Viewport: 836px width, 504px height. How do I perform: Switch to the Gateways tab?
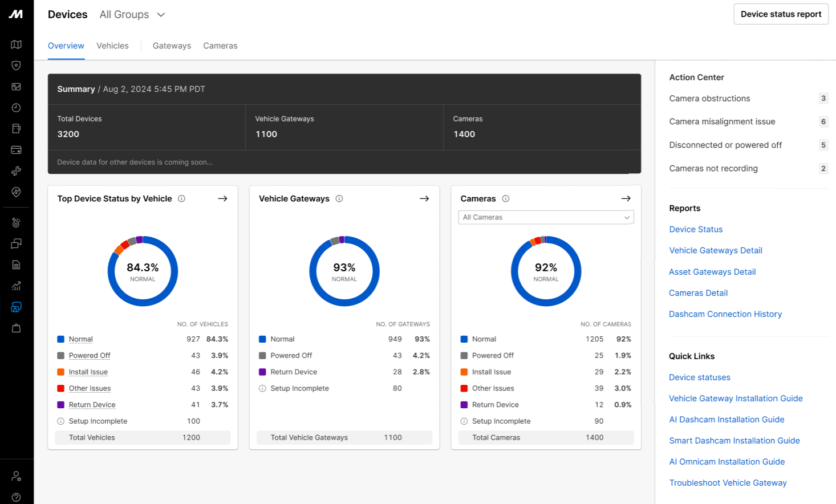(172, 46)
